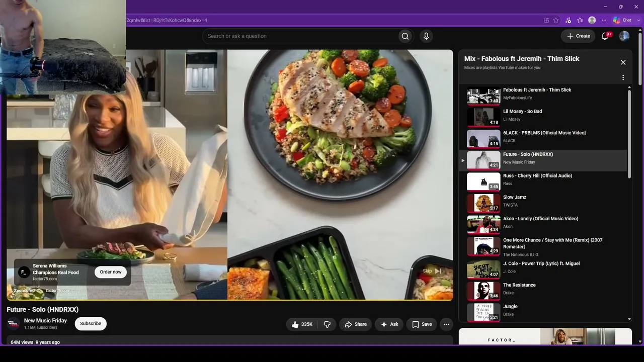
Task: Bookmark this page with the star icon
Action: (556, 20)
